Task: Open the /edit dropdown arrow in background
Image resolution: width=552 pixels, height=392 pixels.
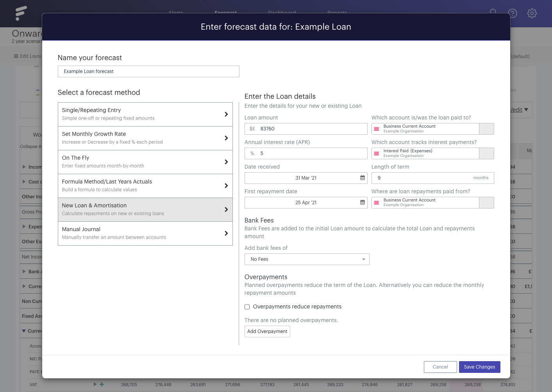Action: pyautogui.click(x=526, y=110)
